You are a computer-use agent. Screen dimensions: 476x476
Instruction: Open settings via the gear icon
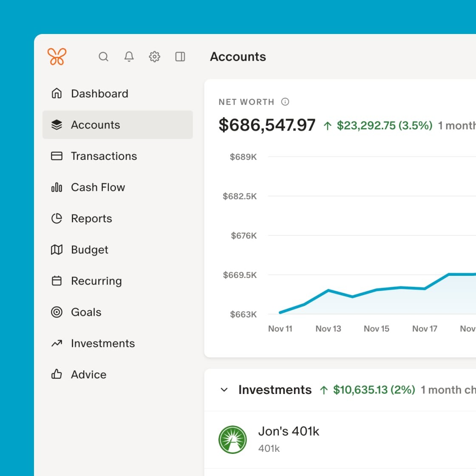tap(154, 57)
